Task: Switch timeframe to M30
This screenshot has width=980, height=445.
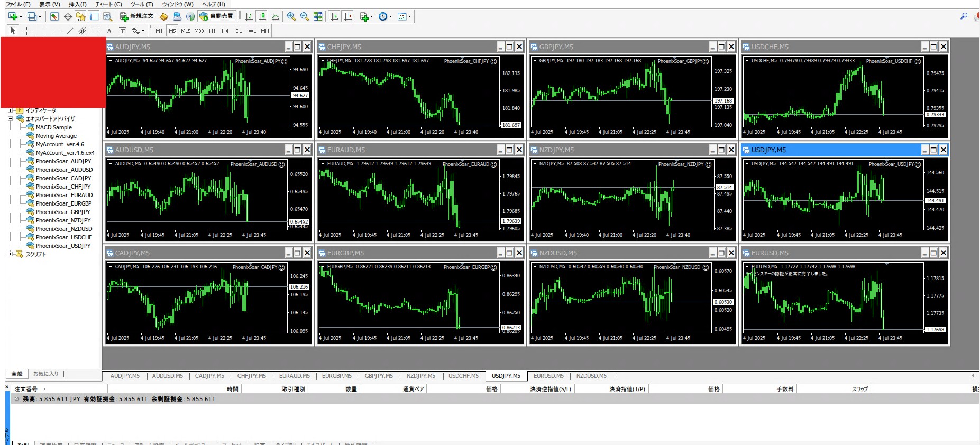Action: coord(199,31)
